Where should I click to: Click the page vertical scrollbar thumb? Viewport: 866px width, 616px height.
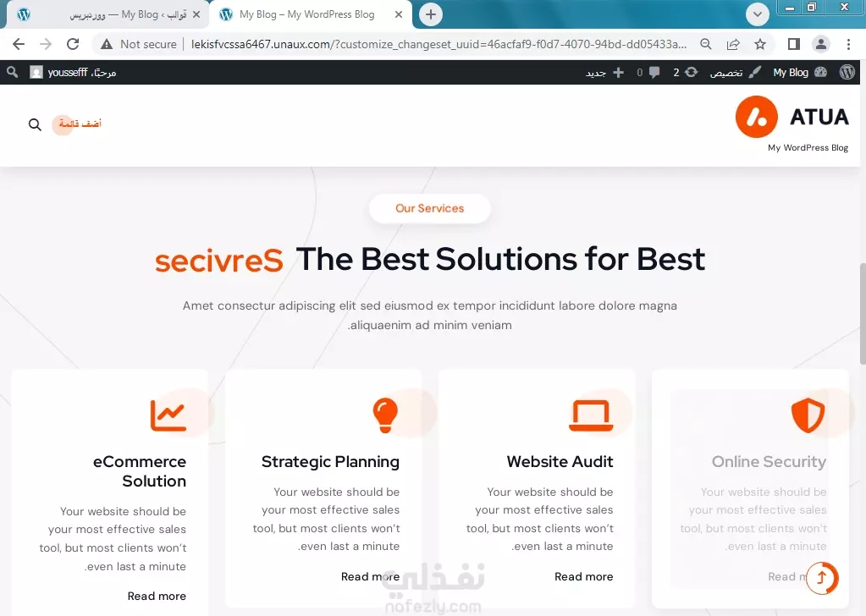tap(862, 314)
